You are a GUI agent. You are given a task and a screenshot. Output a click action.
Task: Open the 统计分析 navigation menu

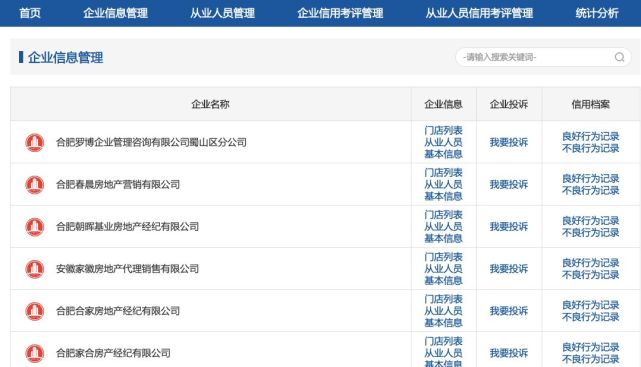point(597,13)
